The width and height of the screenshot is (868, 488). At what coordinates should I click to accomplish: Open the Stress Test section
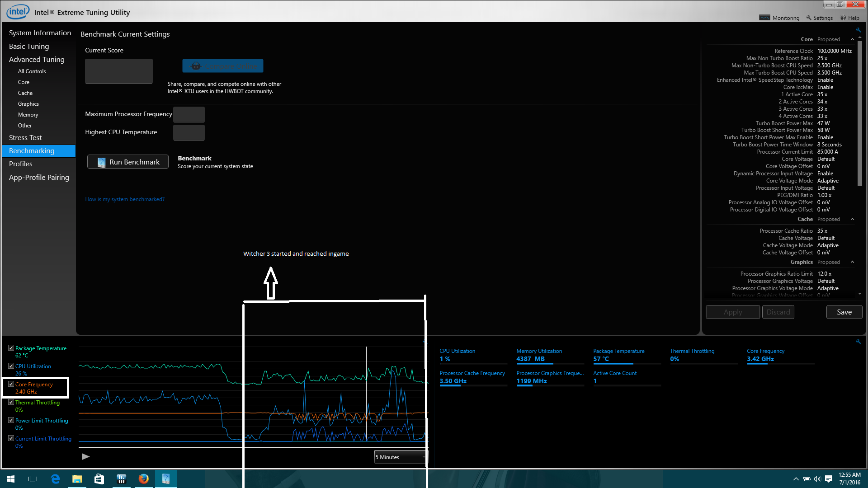(25, 138)
